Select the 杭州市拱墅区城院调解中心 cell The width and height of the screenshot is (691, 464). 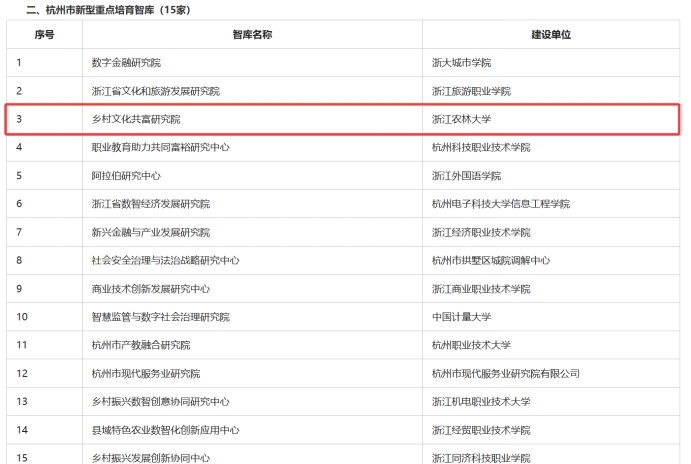[490, 260]
